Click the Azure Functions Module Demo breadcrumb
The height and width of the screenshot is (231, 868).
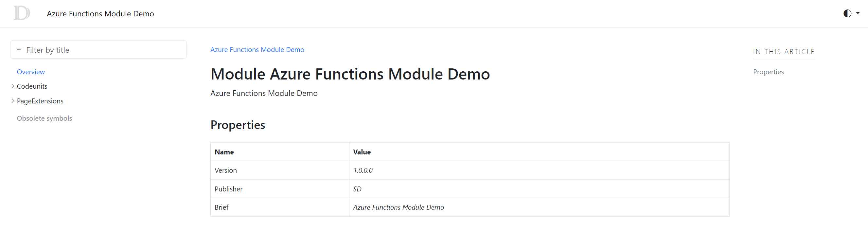point(257,50)
